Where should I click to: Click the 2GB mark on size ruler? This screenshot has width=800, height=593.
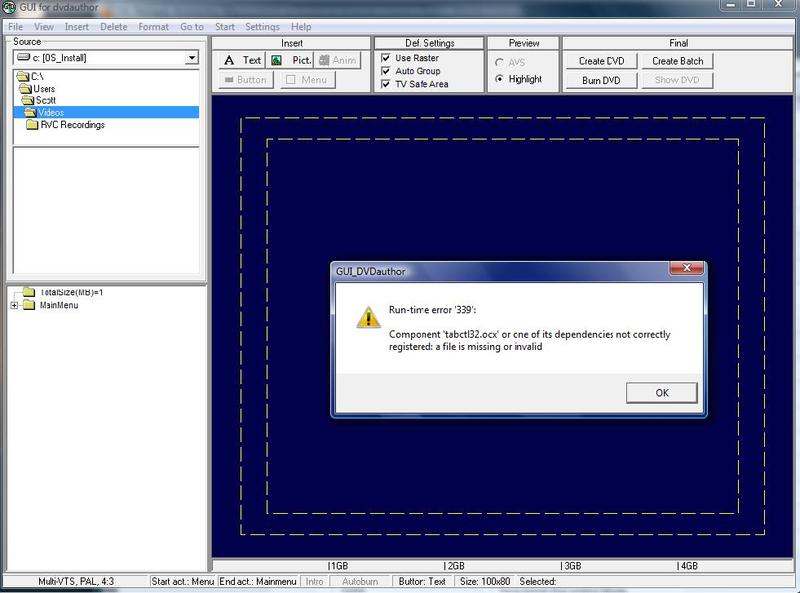pos(454,566)
